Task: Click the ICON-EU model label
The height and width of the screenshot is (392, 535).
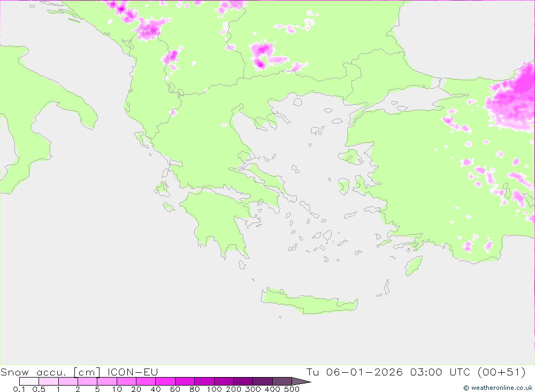Action: (x=133, y=372)
